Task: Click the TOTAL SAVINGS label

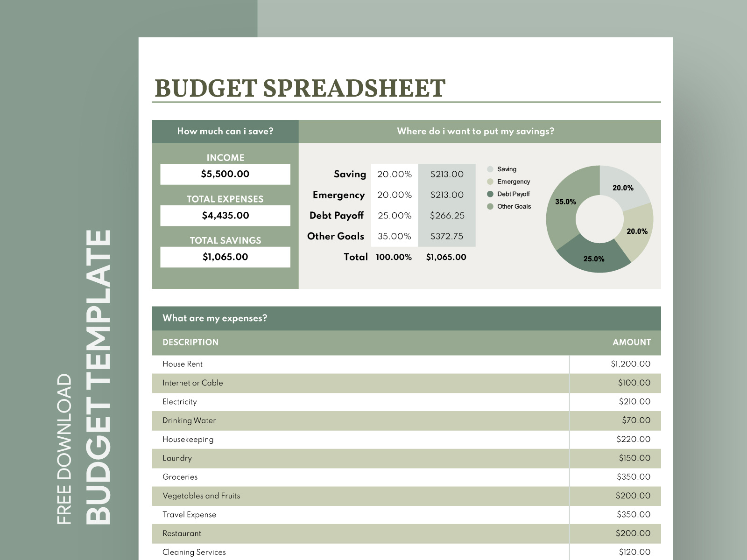Action: point(225,241)
